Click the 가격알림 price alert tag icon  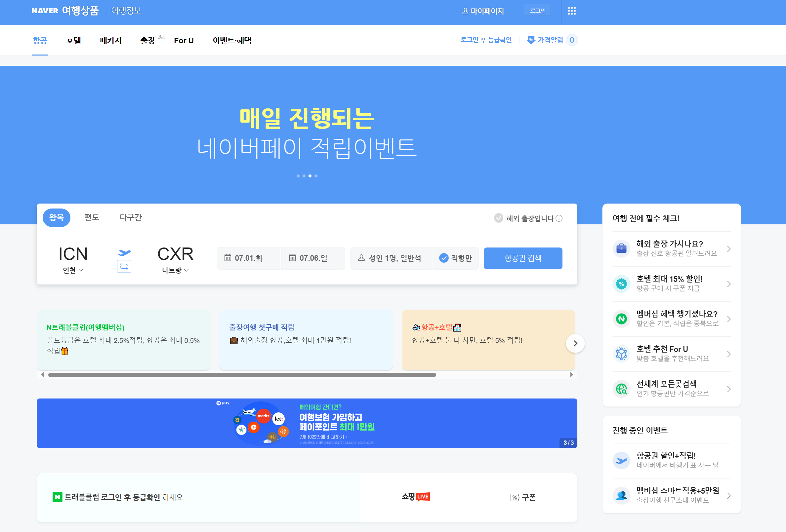coord(531,40)
